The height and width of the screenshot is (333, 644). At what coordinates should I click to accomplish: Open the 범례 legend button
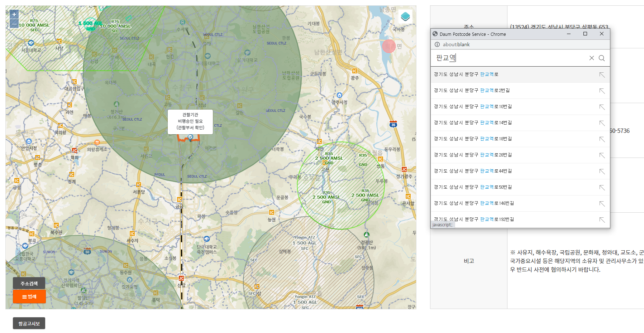[29, 296]
